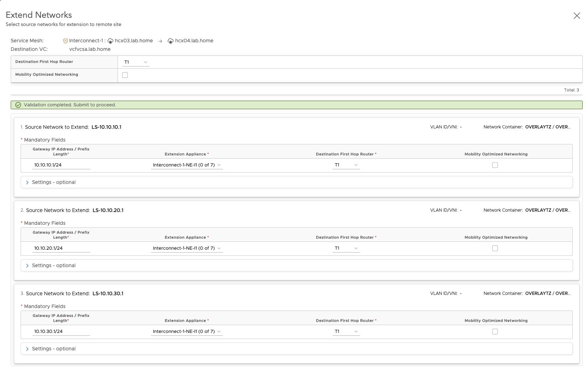This screenshot has height=371, width=588.
Task: Check Mobility Optimized Networking for LS-10.10.10.1
Action: tap(495, 165)
